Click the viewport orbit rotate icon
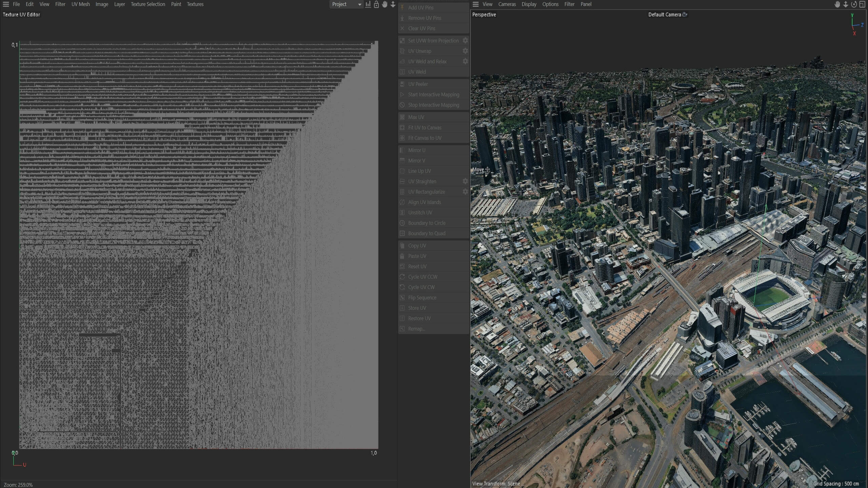Screen dimensions: 868x488 854,4
